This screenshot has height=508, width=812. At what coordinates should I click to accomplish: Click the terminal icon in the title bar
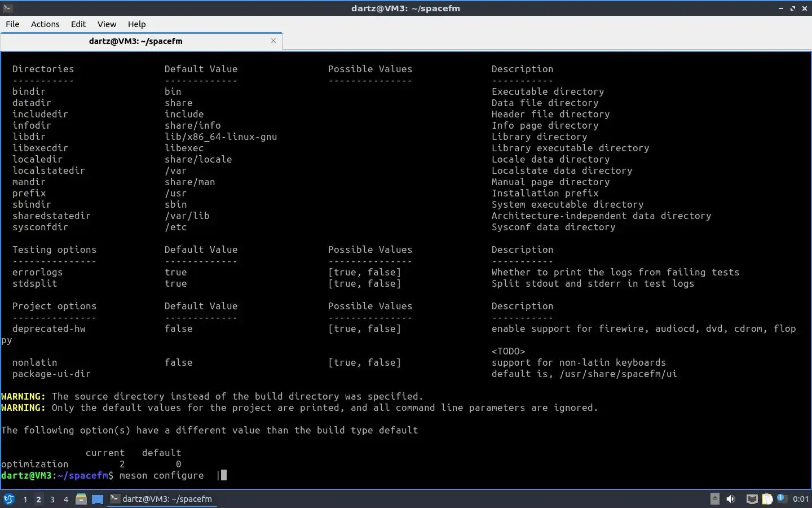coord(7,8)
